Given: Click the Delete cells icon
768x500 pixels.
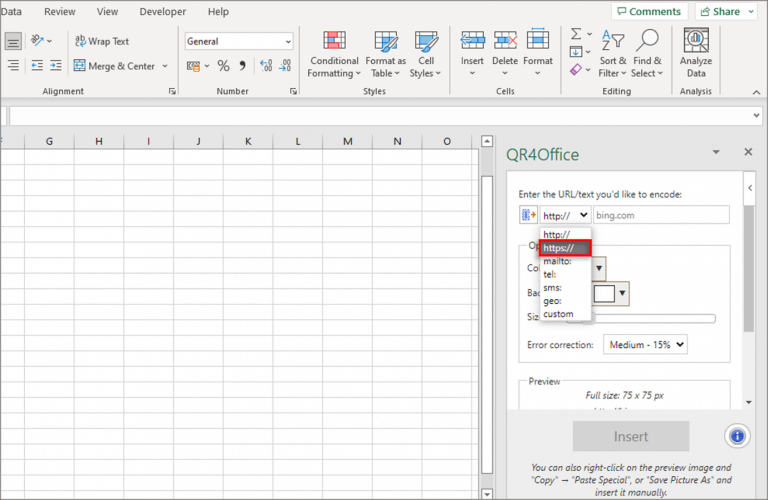Looking at the screenshot, I should (x=505, y=41).
